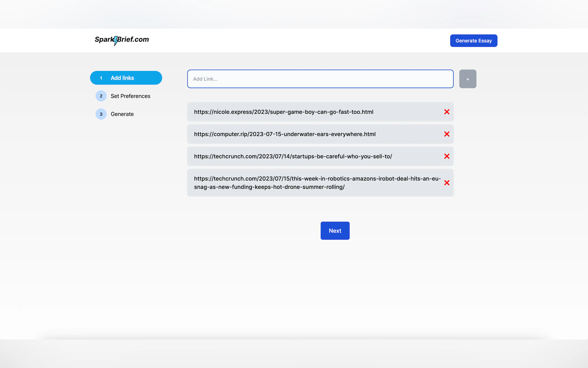Click step number 1 circle
Screen dimensions: 588x368
(x=101, y=78)
